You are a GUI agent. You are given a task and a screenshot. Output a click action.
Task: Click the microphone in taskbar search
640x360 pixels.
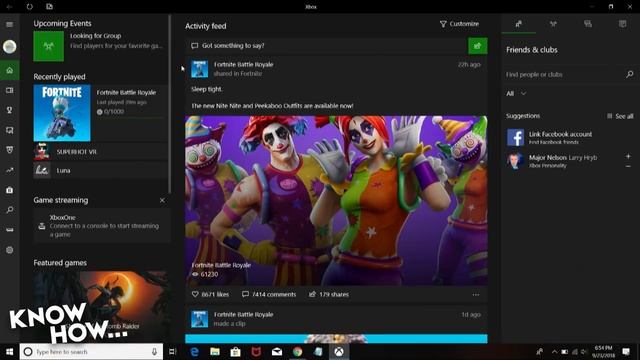154,352
